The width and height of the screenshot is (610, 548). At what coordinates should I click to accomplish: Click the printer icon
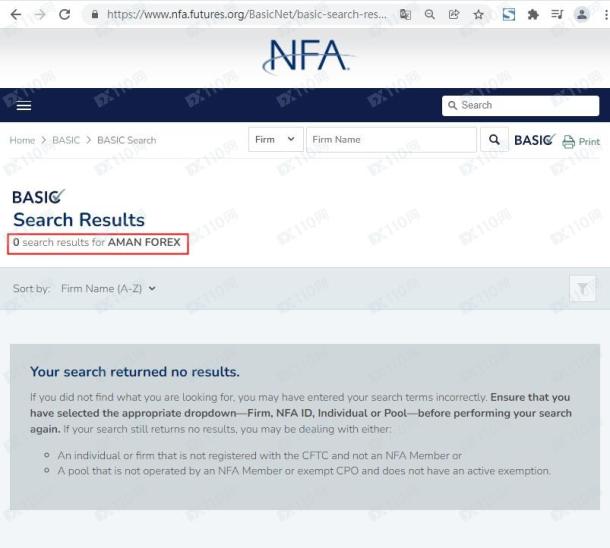pyautogui.click(x=568, y=142)
